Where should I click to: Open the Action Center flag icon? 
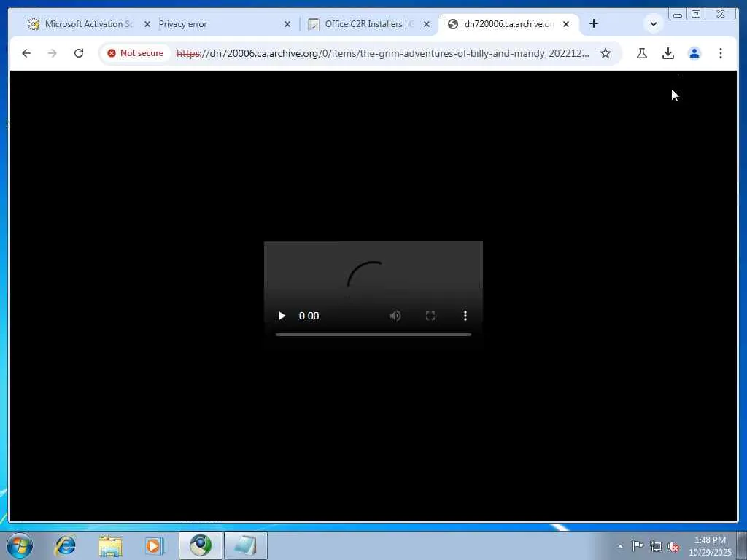coord(638,545)
